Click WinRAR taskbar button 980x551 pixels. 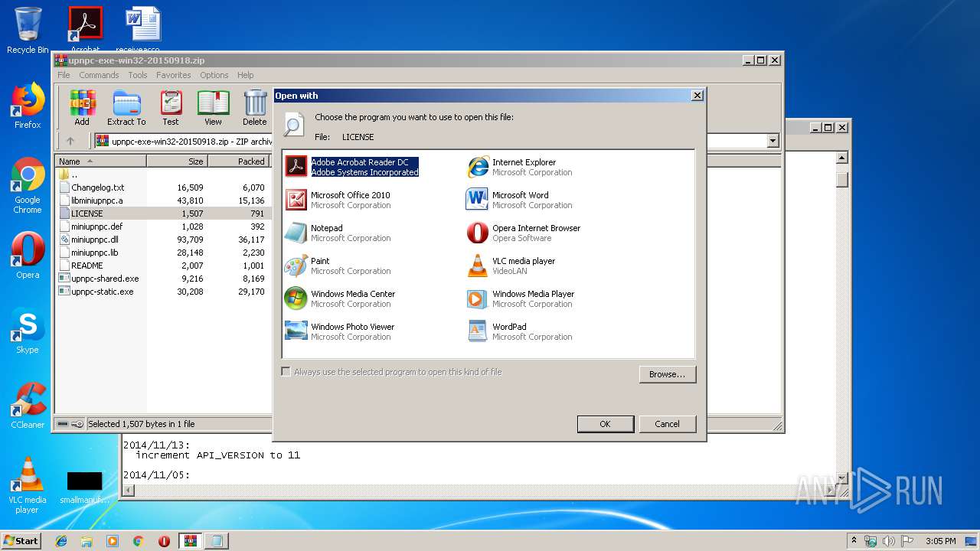(x=190, y=541)
